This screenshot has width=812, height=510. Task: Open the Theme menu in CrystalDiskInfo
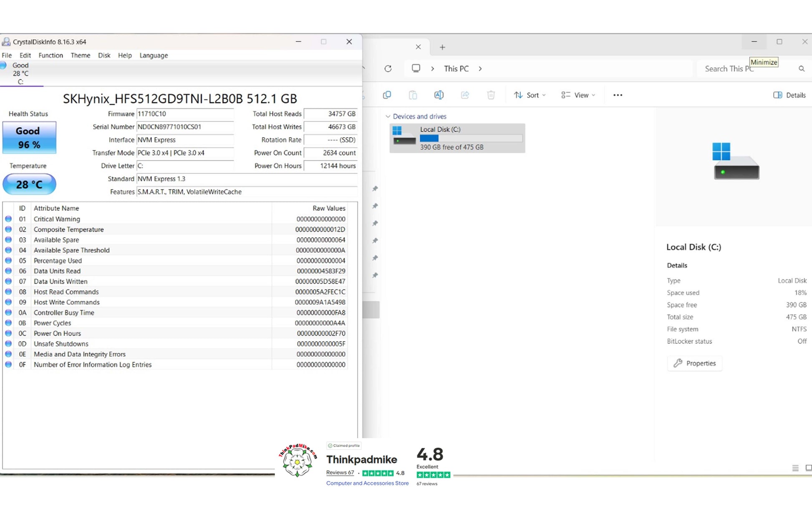[80, 55]
